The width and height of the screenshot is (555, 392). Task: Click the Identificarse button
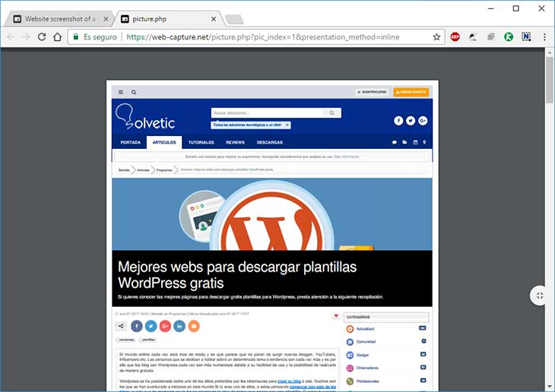tap(372, 92)
